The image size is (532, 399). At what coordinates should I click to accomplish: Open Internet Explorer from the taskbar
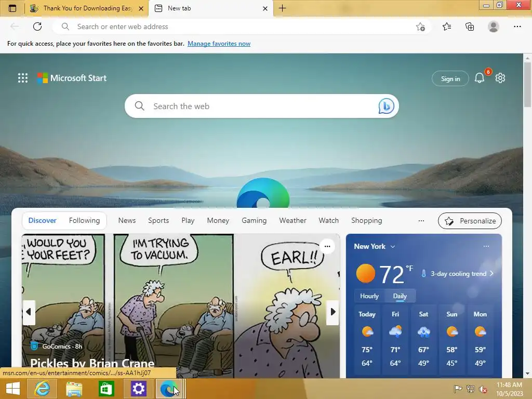pyautogui.click(x=42, y=389)
